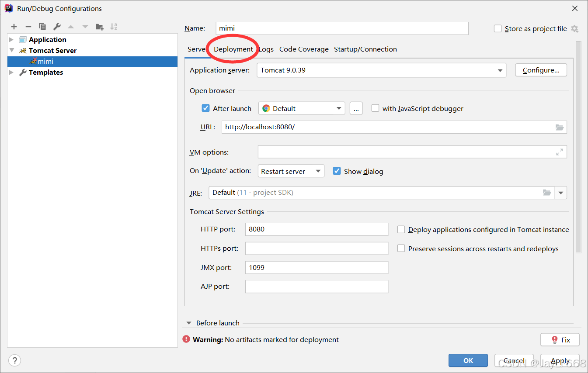Enable with JavaScript debugger checkbox

tap(375, 108)
